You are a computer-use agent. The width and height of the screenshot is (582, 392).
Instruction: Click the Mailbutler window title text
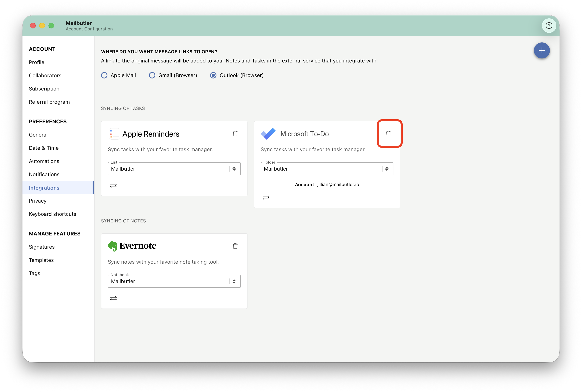[79, 23]
